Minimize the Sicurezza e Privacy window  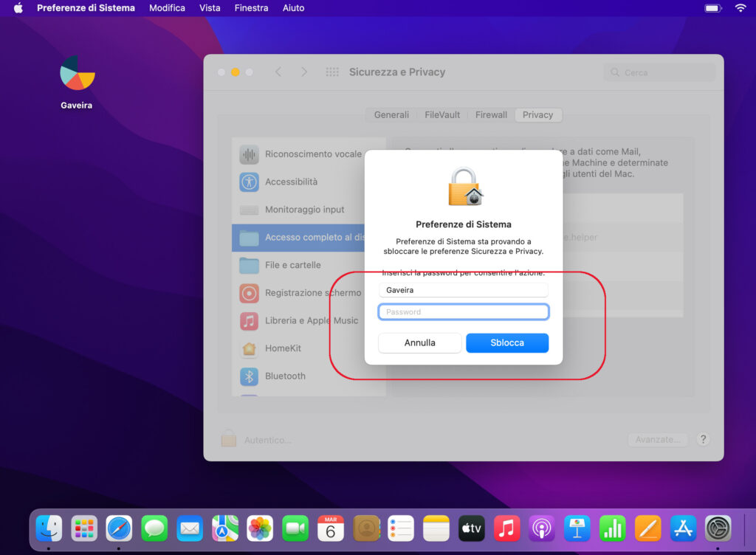[236, 72]
